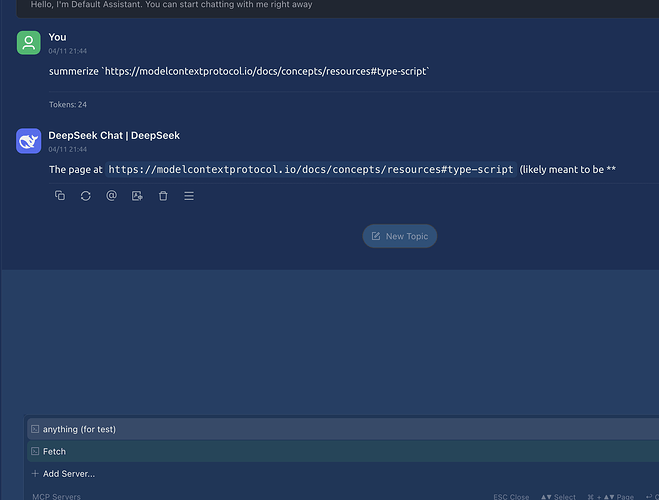Click the You sender name
The height and width of the screenshot is (500, 659).
tap(57, 37)
